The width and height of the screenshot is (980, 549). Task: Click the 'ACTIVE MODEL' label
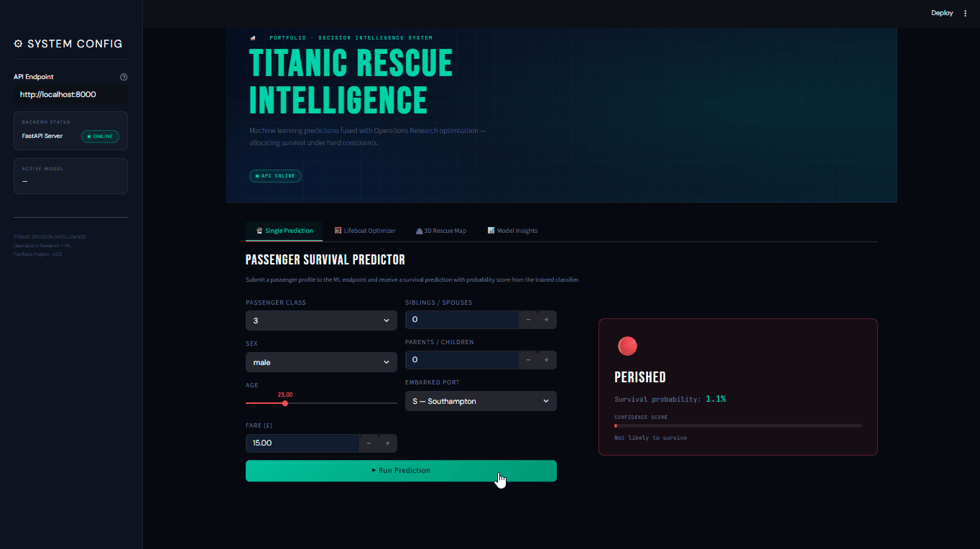[x=42, y=169]
